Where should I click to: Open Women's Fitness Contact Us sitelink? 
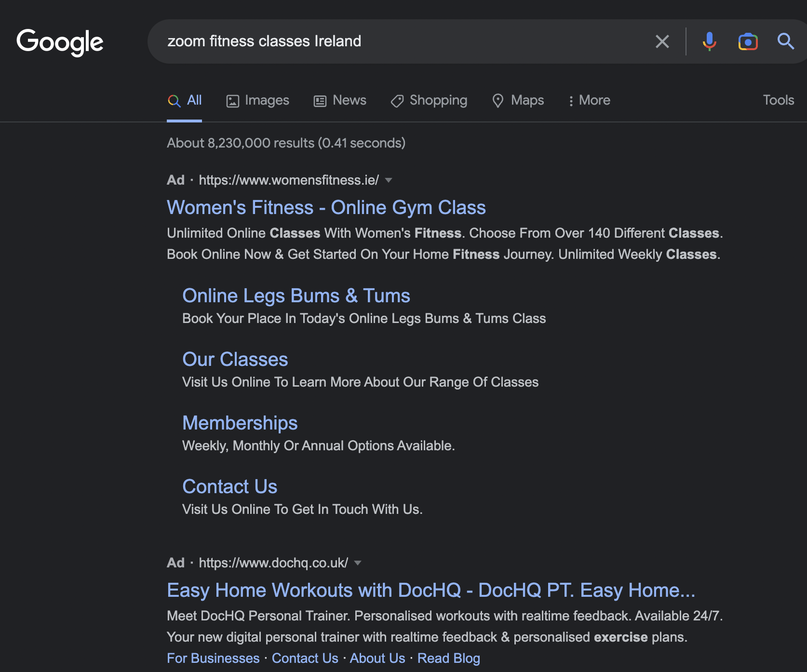230,487
